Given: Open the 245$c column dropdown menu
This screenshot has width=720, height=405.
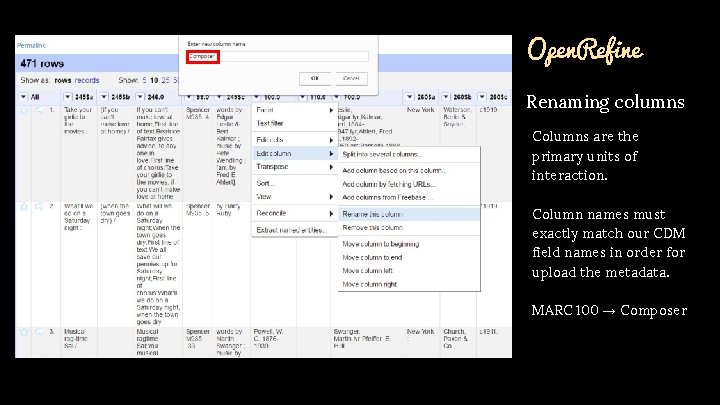Looking at the screenshot, I should (219, 97).
